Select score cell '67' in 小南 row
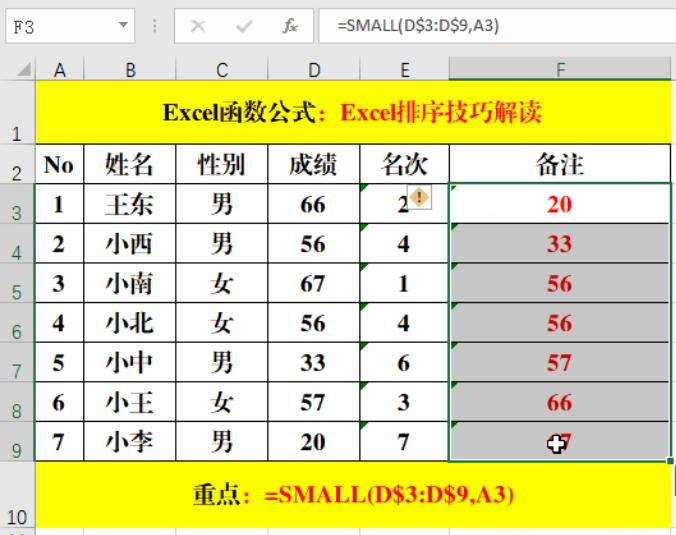 coord(313,283)
